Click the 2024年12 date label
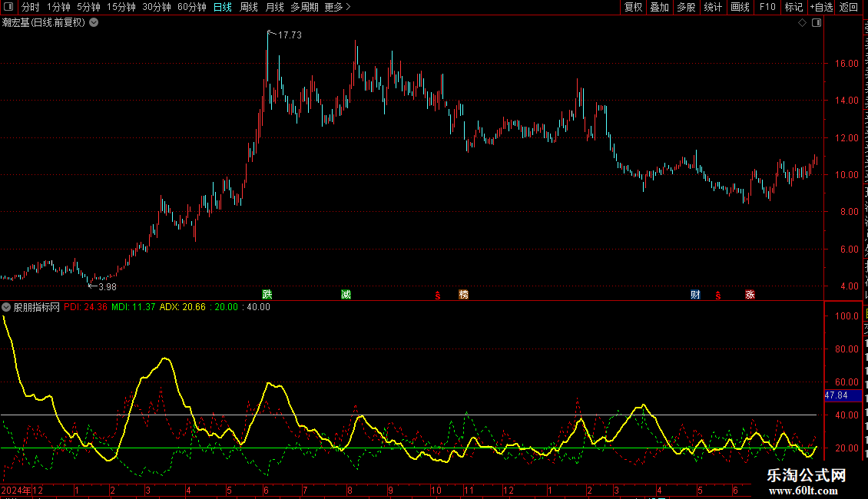Image resolution: width=868 pixels, height=499 pixels. tap(22, 490)
